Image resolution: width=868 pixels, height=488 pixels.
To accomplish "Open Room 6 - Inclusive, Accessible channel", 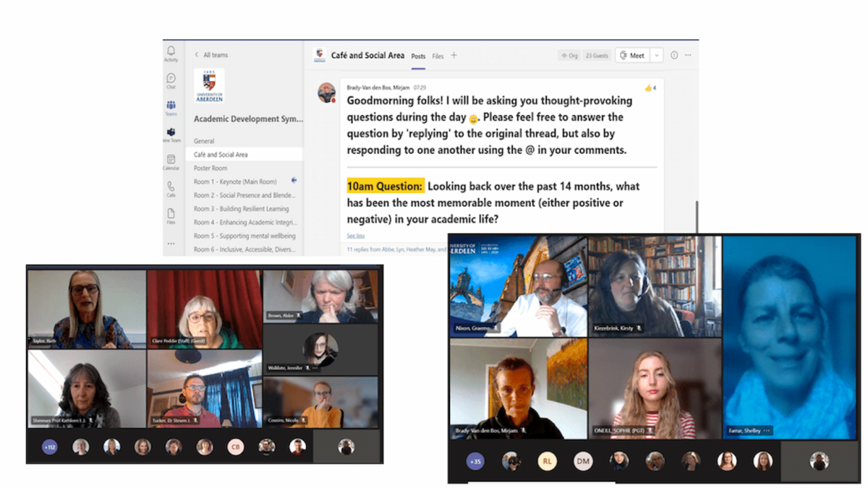I will [x=244, y=249].
